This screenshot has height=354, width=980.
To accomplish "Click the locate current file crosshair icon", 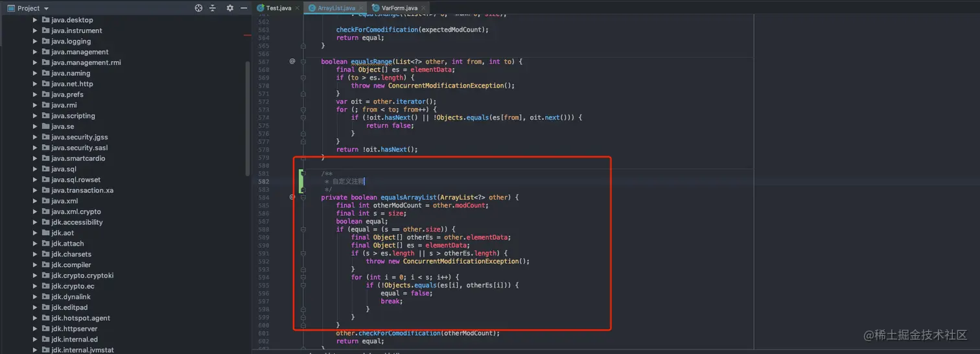I will [x=198, y=8].
